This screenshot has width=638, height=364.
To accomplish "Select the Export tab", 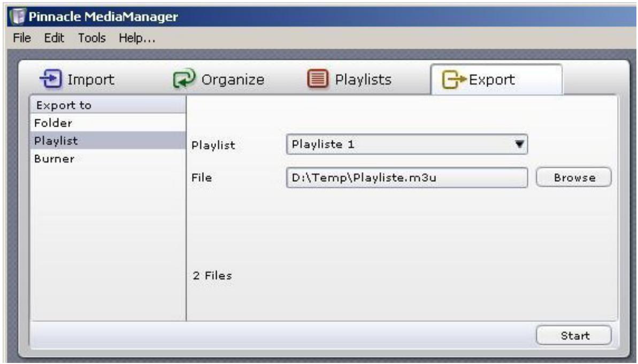I will (496, 79).
